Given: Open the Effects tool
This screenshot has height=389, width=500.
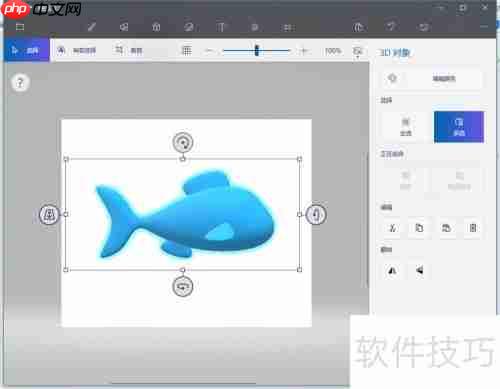Looking at the screenshot, I should [255, 27].
